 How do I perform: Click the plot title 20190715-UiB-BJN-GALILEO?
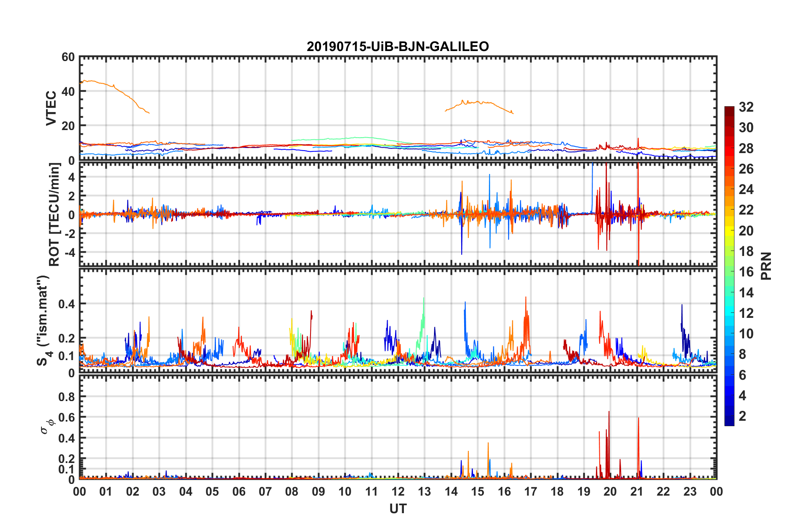pyautogui.click(x=398, y=46)
